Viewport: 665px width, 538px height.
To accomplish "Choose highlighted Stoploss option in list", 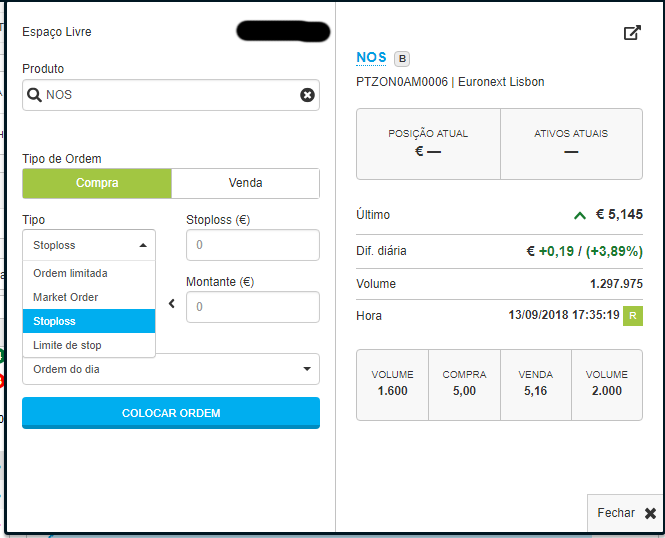I will 89,321.
